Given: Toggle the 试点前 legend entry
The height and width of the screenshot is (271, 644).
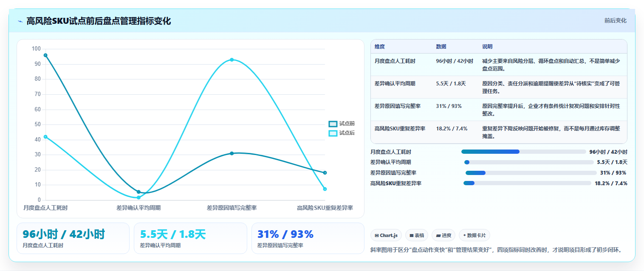Looking at the screenshot, I should (x=342, y=124).
